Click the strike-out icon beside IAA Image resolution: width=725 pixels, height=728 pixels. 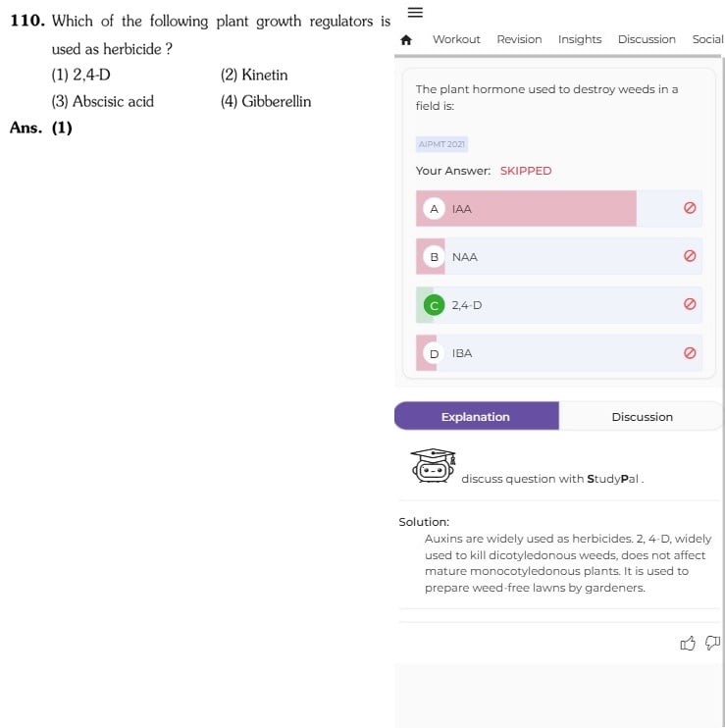690,208
